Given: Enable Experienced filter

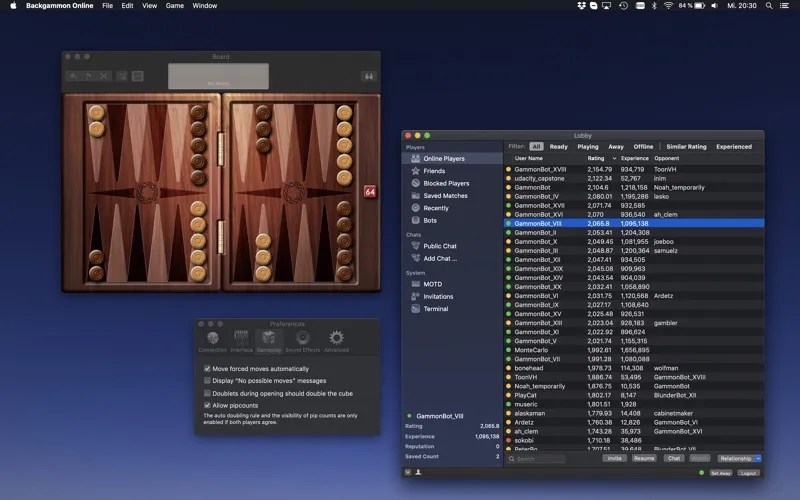Looking at the screenshot, I should coord(734,146).
